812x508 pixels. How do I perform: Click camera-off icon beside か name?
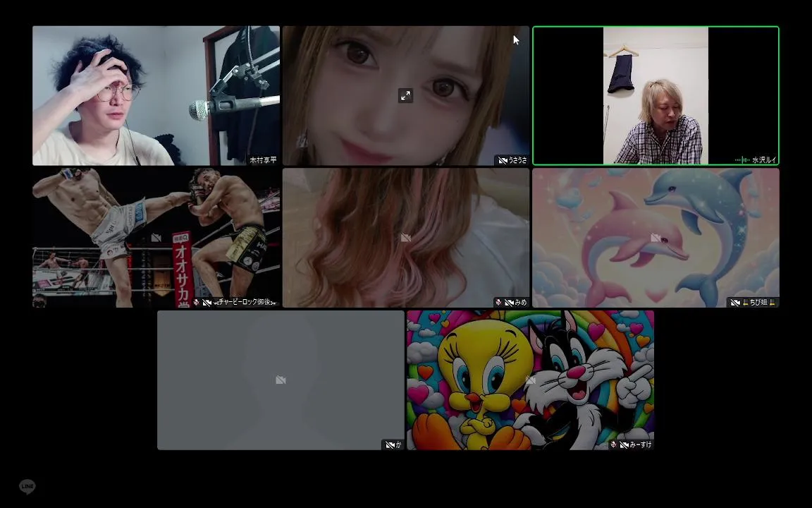coord(390,445)
